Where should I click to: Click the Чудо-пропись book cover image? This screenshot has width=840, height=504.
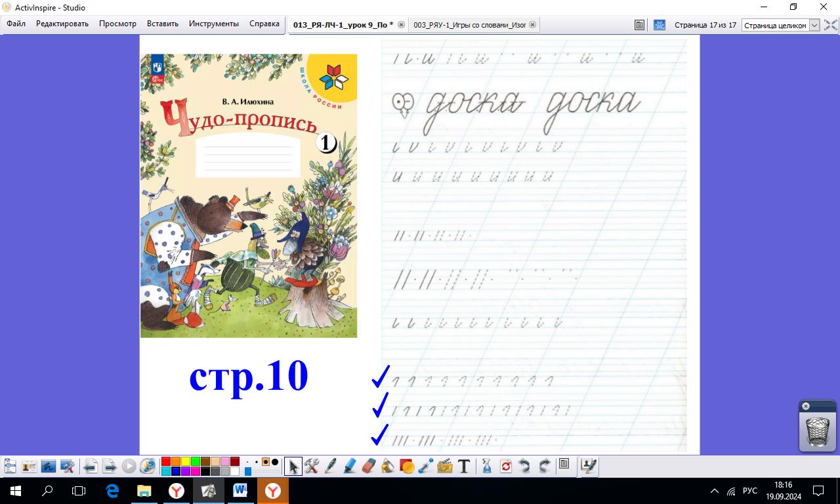click(x=249, y=196)
